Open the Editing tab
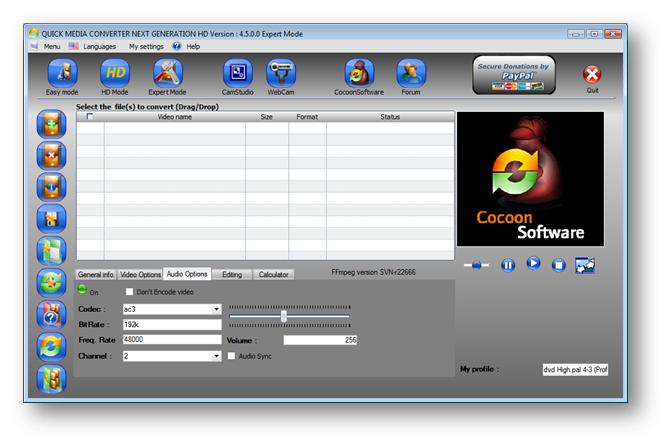 (232, 275)
